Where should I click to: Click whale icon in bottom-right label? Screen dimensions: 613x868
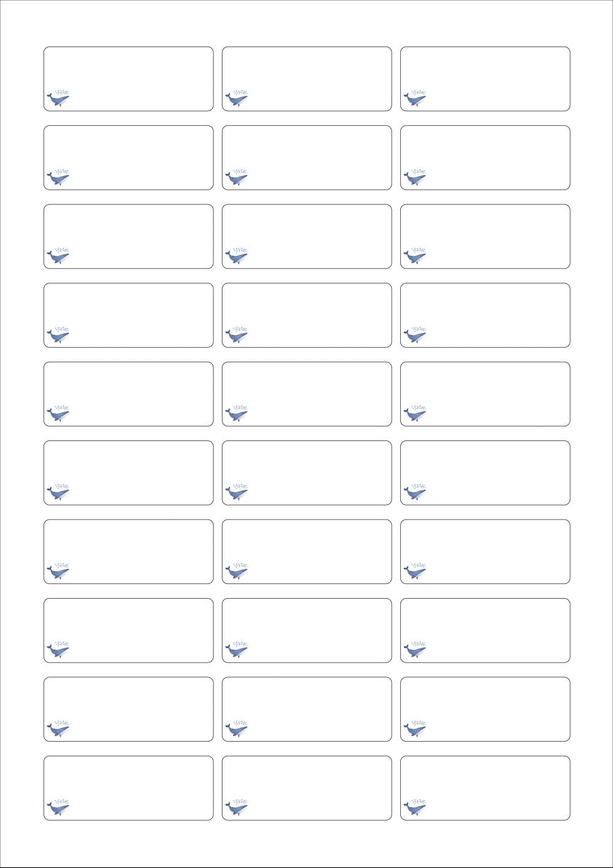pyautogui.click(x=415, y=807)
